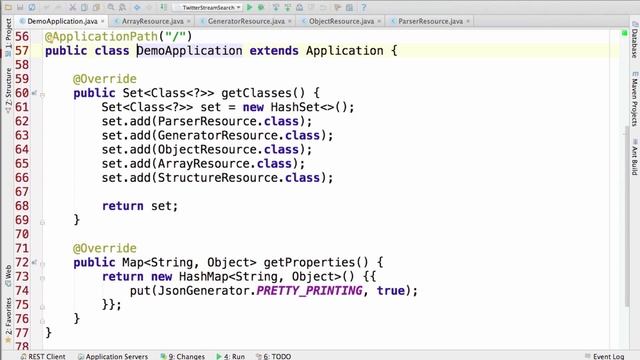This screenshot has height=360, width=640.
Task: Open the Settings toolbar icon
Action: [338, 7]
